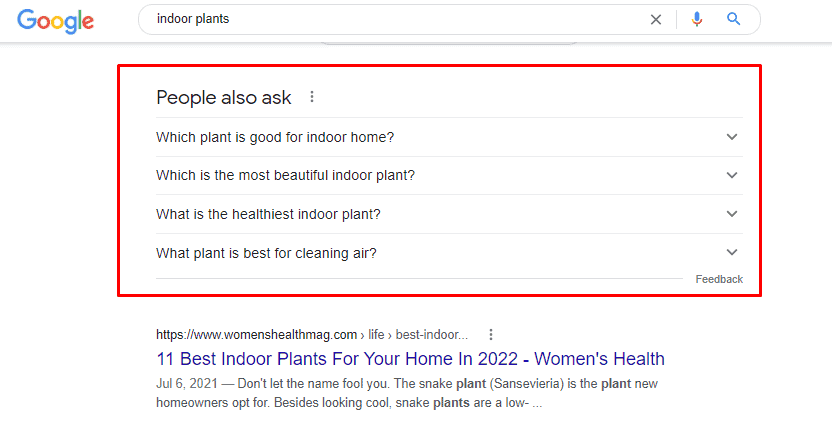Expand chevron for most beautiful indoor plant
Image resolution: width=832 pixels, height=424 pixels.
click(732, 175)
